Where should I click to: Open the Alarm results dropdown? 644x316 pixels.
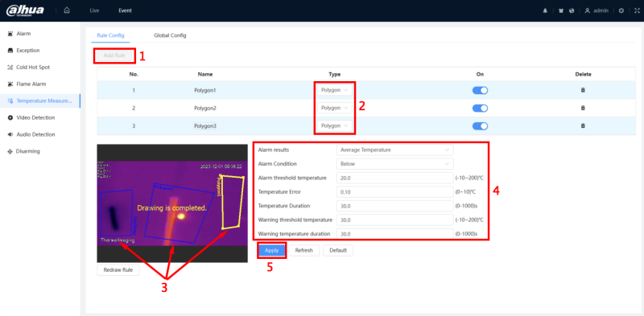(394, 150)
